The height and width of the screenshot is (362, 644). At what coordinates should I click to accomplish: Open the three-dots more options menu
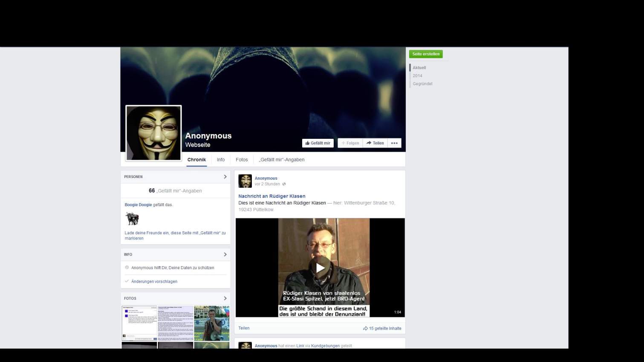[394, 143]
